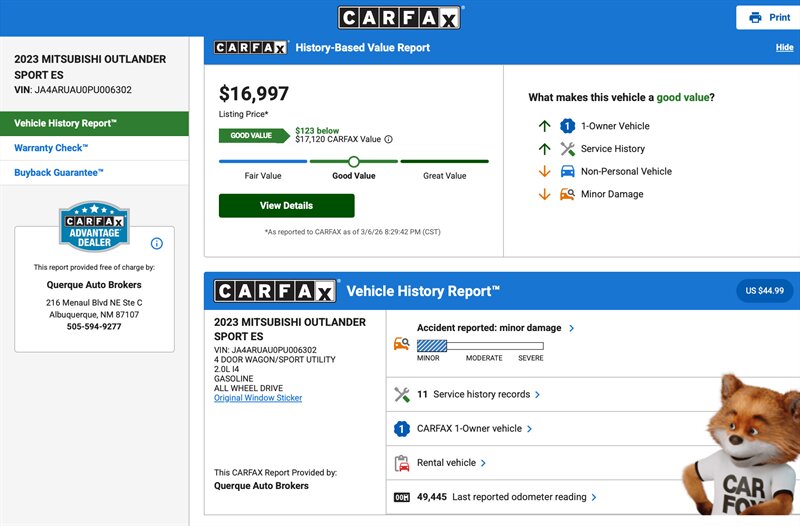800x526 pixels.
Task: Click the Good Value slider marker
Action: click(353, 161)
